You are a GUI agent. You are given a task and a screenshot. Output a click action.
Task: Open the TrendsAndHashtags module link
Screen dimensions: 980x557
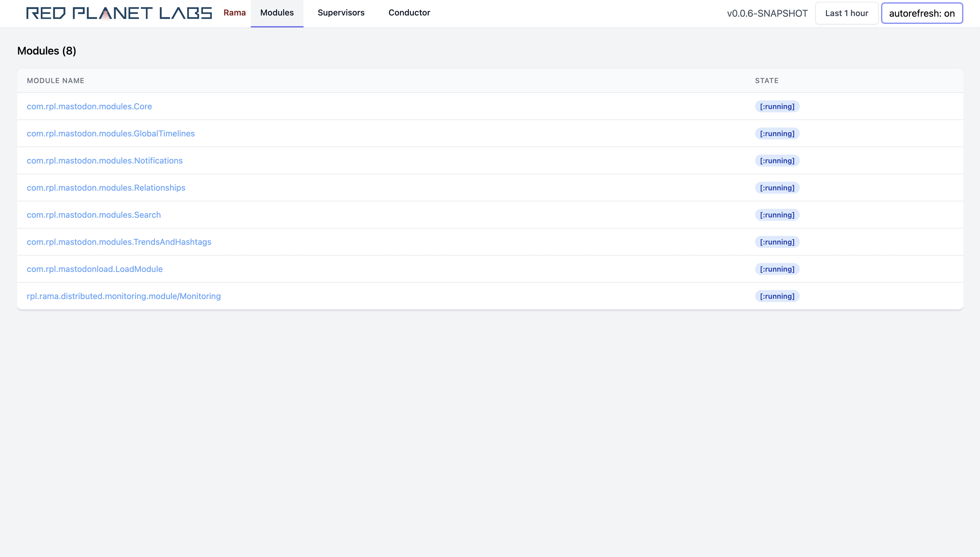(119, 242)
